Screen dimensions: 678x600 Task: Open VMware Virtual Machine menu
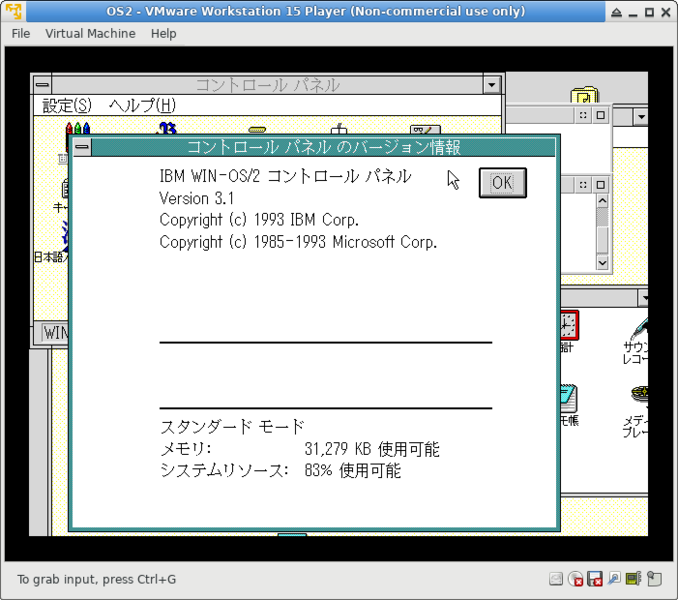pos(90,33)
